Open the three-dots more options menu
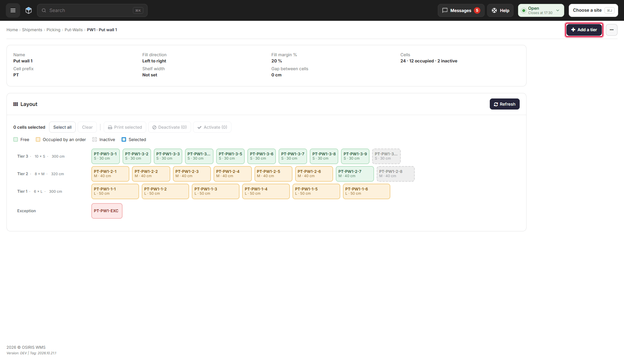 click(611, 30)
